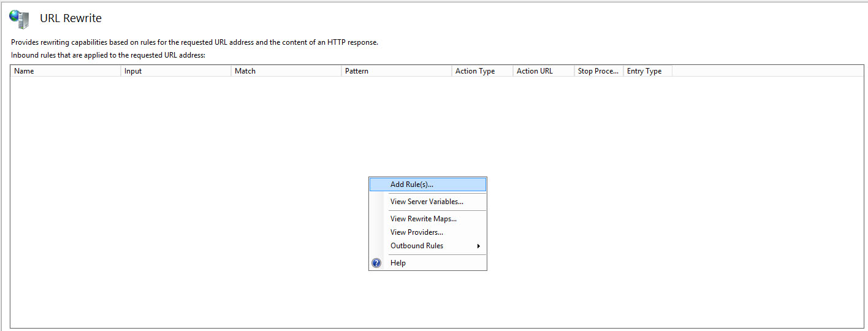Viewport: 868px width, 331px height.
Task: Sort by the Input column header
Action: tap(176, 71)
